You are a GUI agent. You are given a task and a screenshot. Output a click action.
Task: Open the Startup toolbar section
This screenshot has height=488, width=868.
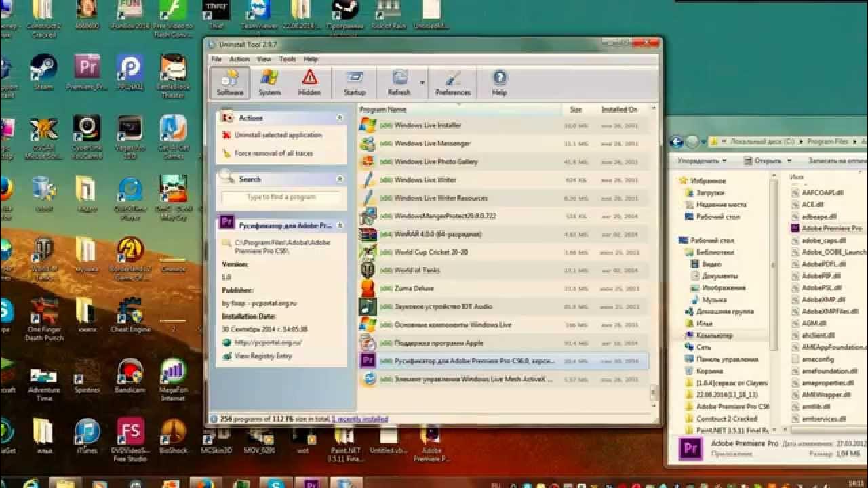click(x=354, y=83)
